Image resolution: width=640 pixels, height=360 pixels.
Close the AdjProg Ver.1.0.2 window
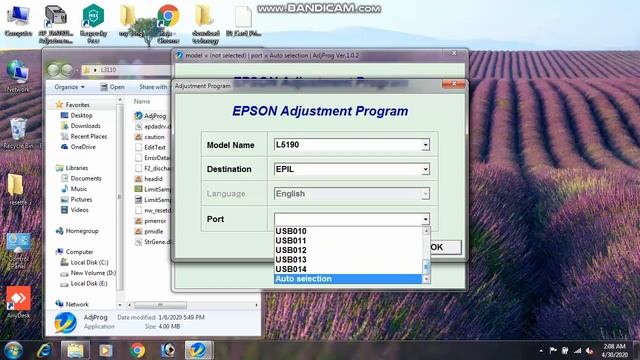[x=454, y=53]
